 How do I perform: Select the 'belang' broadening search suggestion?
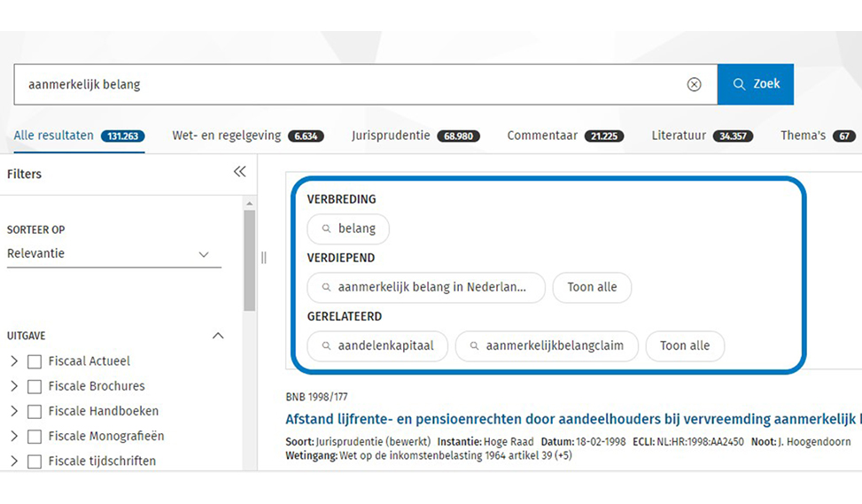pos(348,229)
